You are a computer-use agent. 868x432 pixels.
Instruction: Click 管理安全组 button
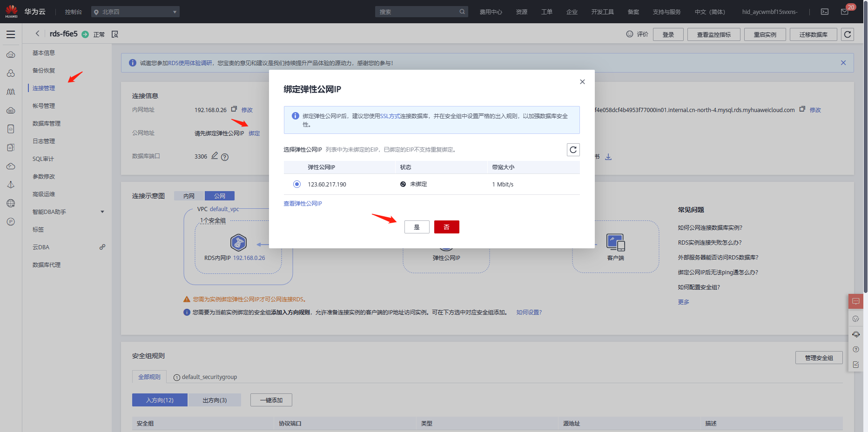819,358
